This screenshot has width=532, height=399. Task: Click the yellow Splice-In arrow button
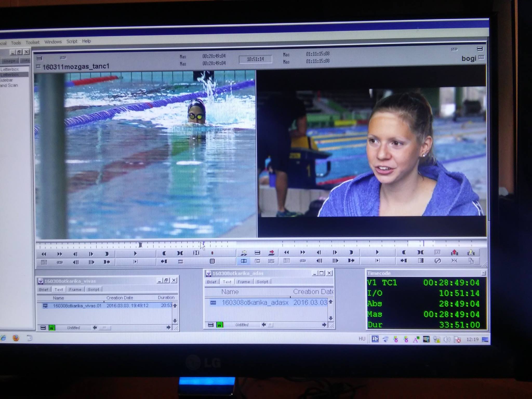click(x=244, y=252)
